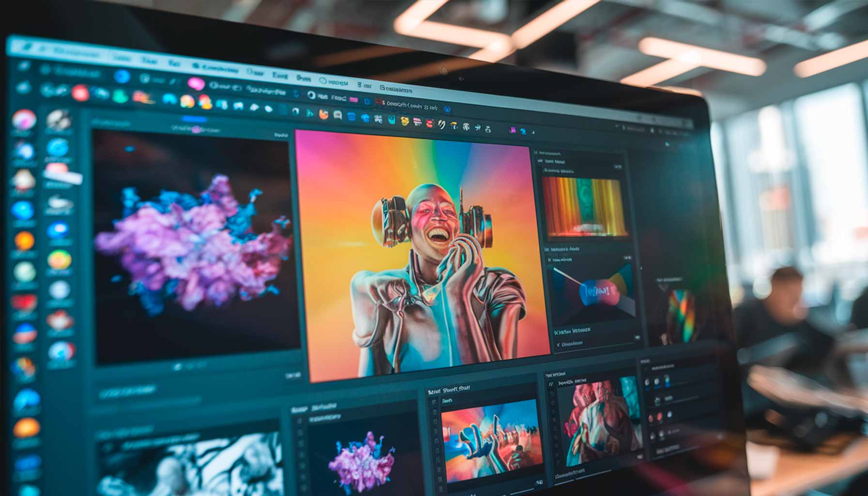Open the dropdown above the rainbow stripes preview

click(617, 167)
